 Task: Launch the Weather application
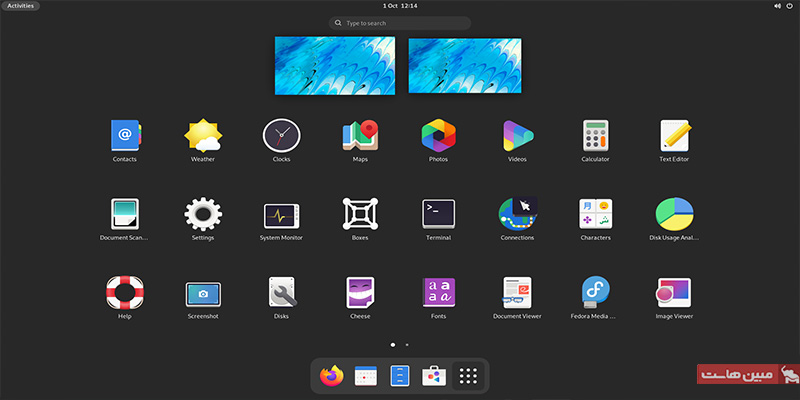(x=203, y=135)
